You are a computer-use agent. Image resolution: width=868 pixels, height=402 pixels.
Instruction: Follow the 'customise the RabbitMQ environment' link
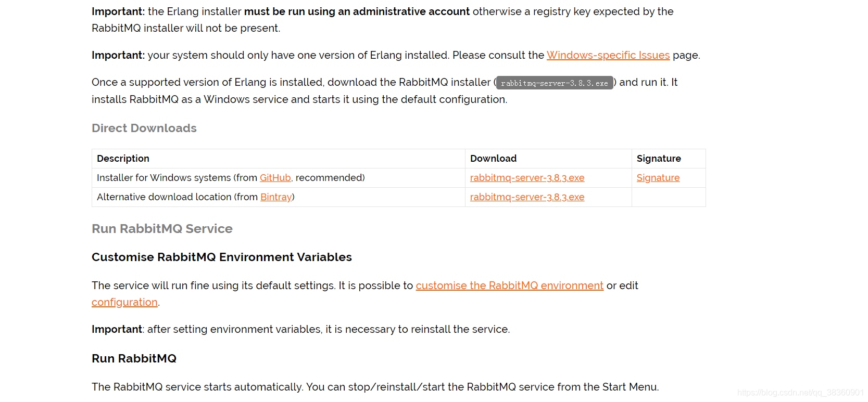click(x=510, y=286)
